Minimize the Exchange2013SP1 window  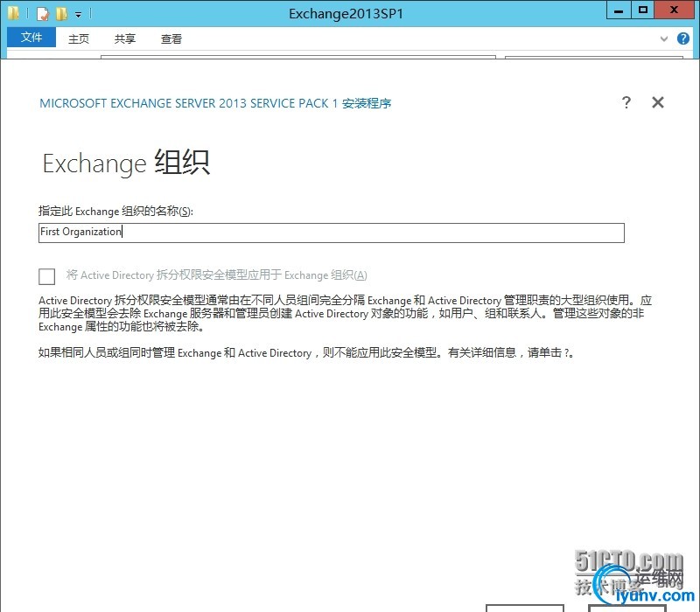pyautogui.click(x=619, y=10)
